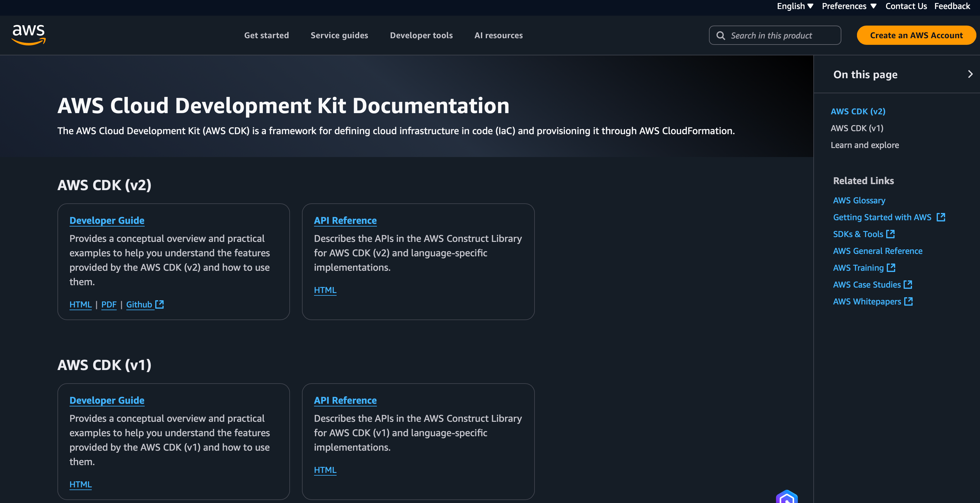The height and width of the screenshot is (503, 980).
Task: Open the AWS General Reference link
Action: pos(878,251)
